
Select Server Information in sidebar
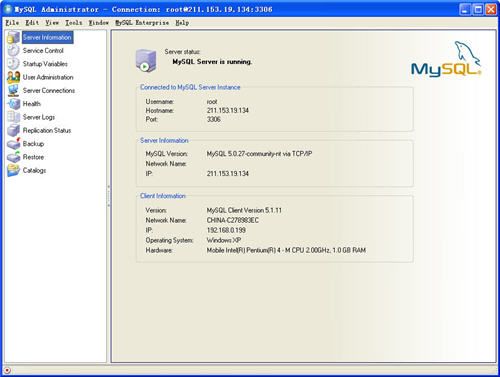click(47, 37)
